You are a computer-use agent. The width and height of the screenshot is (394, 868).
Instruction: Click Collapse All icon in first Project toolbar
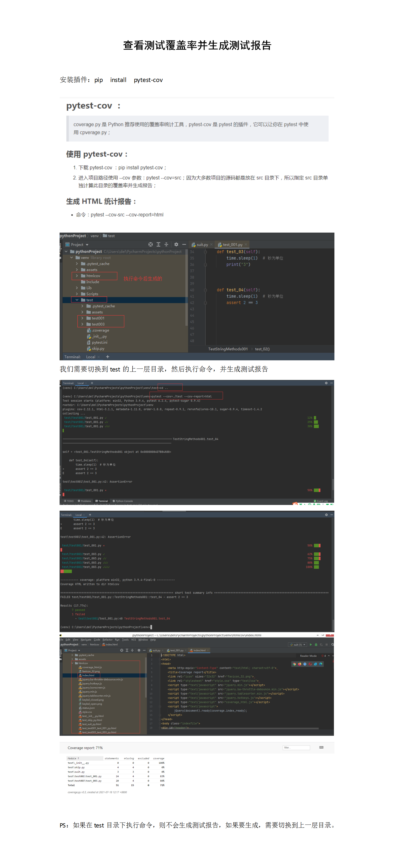[166, 244]
